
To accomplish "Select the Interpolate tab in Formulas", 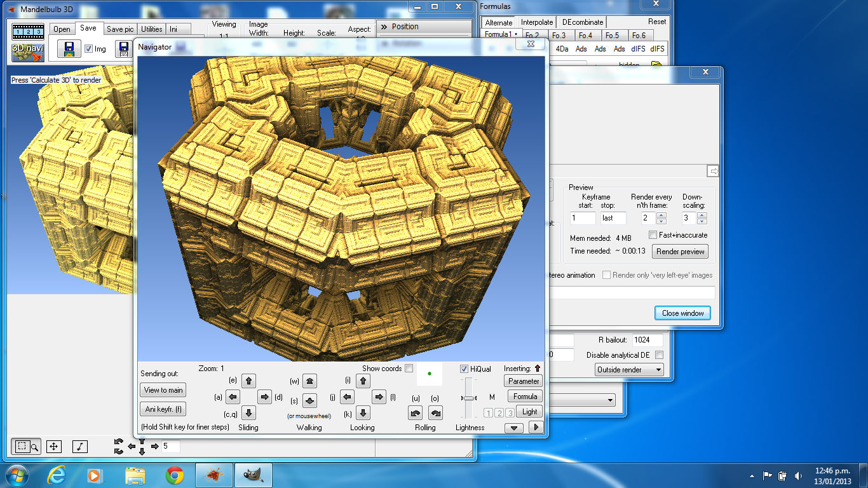I will pyautogui.click(x=537, y=22).
